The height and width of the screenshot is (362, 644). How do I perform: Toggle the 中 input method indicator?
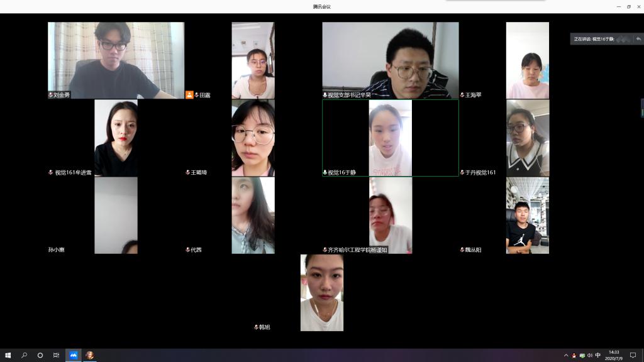pyautogui.click(x=597, y=355)
